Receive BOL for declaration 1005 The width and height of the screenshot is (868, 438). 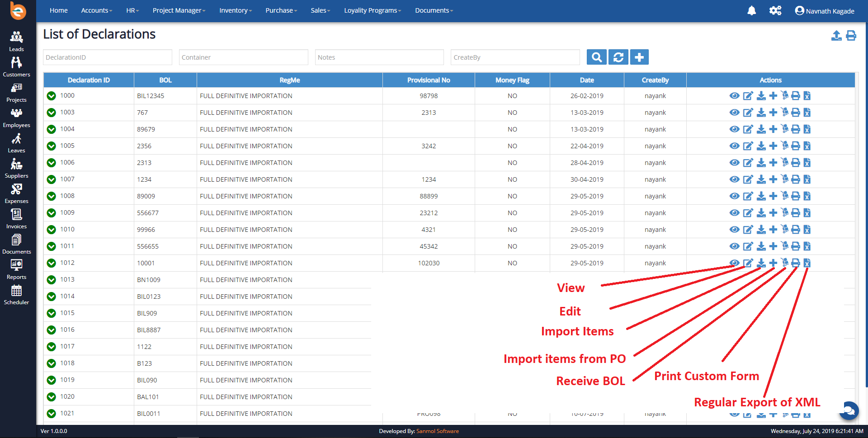(785, 146)
